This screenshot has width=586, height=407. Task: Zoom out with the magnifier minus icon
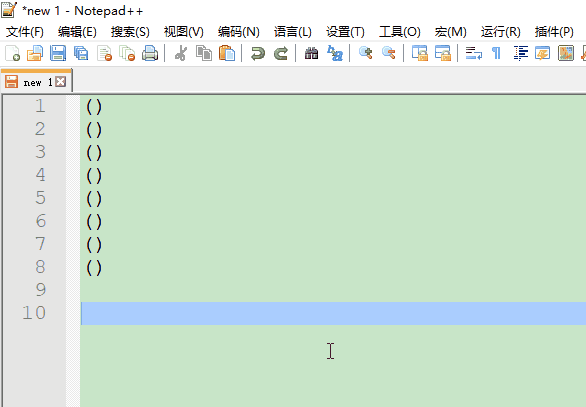coord(388,53)
